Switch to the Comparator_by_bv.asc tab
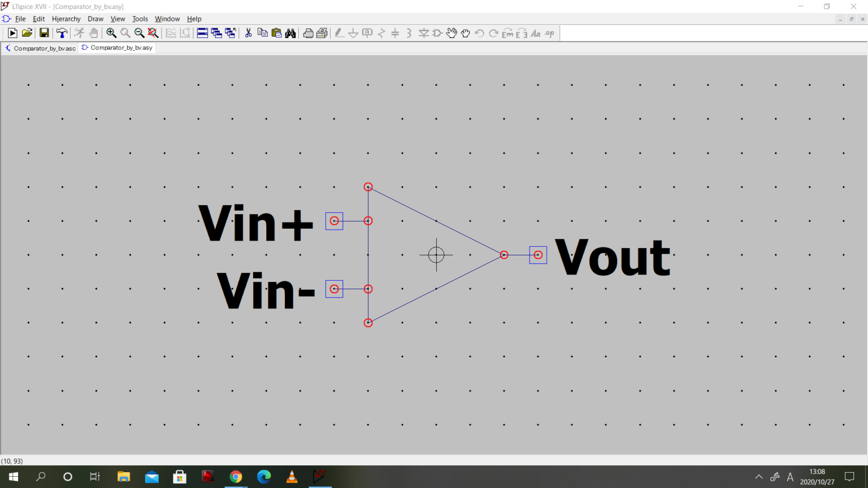Image resolution: width=868 pixels, height=488 pixels. point(41,48)
